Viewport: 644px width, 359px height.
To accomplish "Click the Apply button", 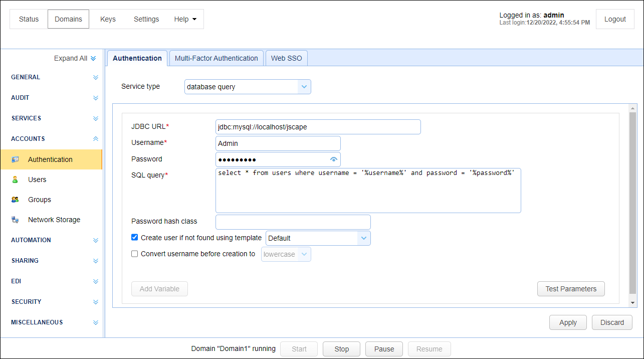I will click(x=568, y=322).
